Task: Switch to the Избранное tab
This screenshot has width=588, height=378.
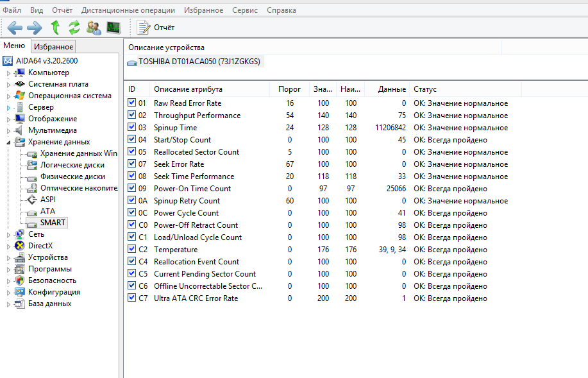Action: coord(54,46)
